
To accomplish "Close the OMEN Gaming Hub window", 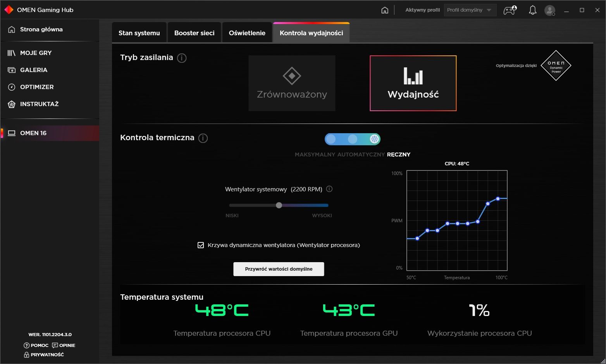I will [x=597, y=10].
